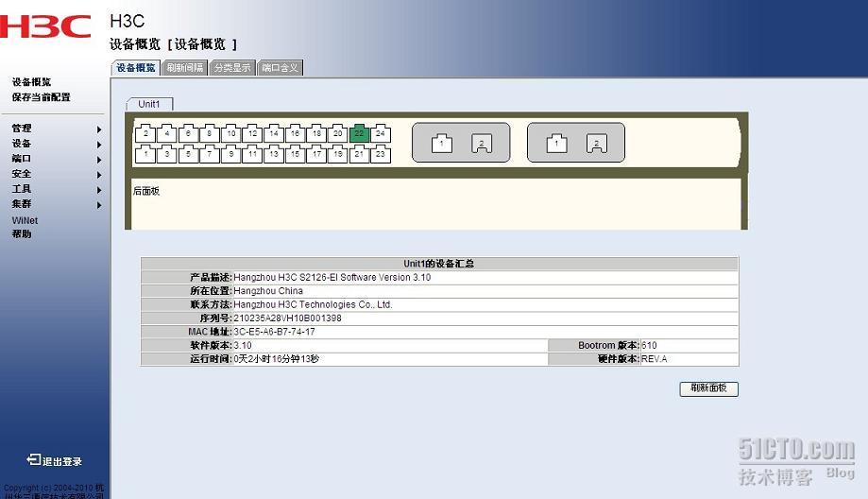Choose port 24 on the panel diagram
The image size is (868, 499).
(381, 133)
